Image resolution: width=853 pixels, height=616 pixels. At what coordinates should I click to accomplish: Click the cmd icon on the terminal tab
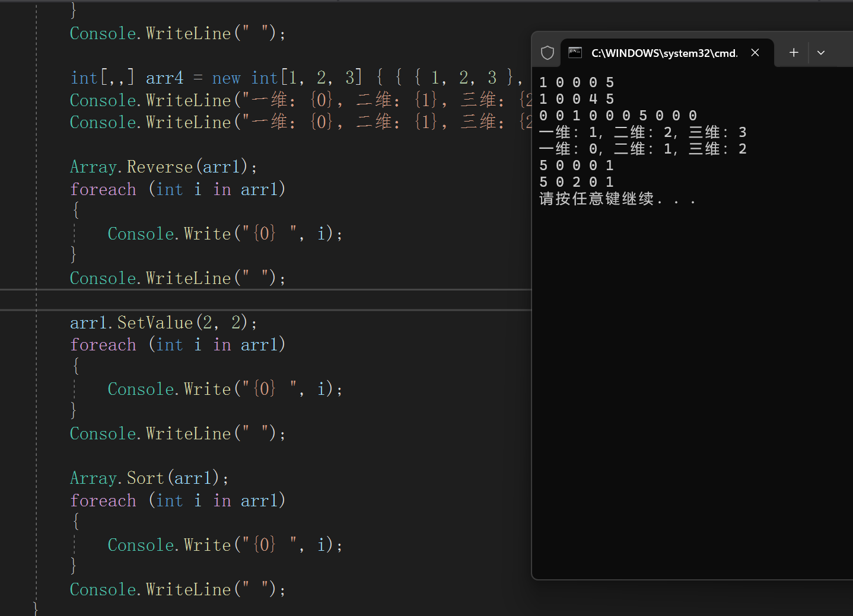coord(575,52)
